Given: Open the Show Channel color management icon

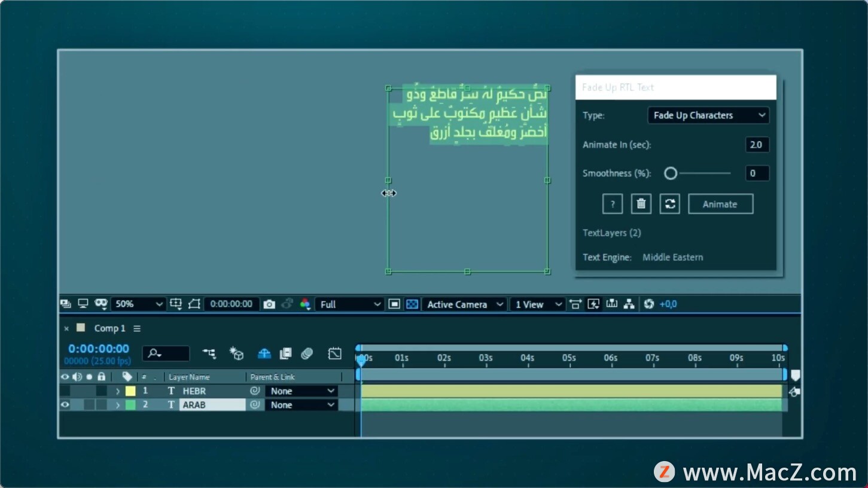Looking at the screenshot, I should click(305, 304).
